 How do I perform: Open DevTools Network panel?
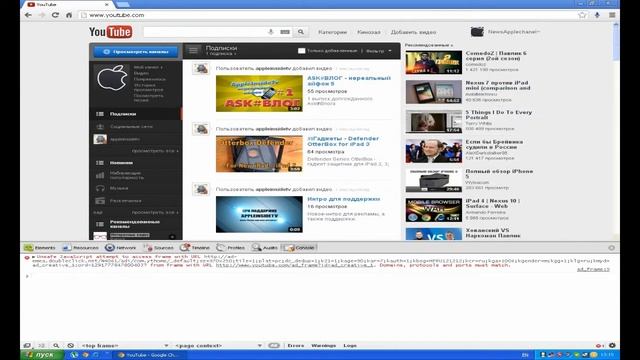120,247
